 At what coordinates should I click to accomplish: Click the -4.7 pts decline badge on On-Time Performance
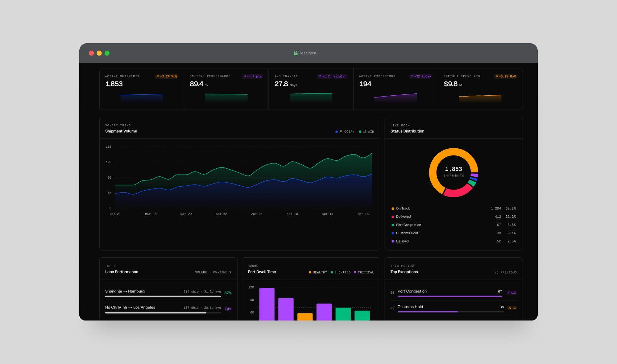pos(252,77)
